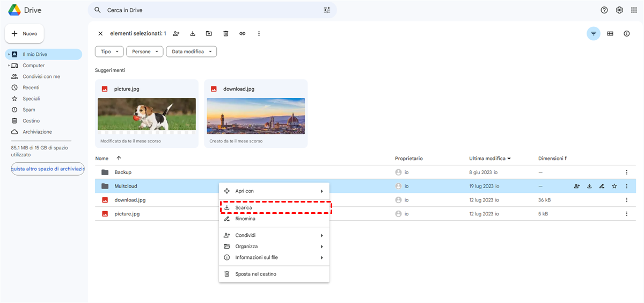Viewport: 644px width, 303px height.
Task: Click the share icon in selection toolbar
Action: point(176,33)
